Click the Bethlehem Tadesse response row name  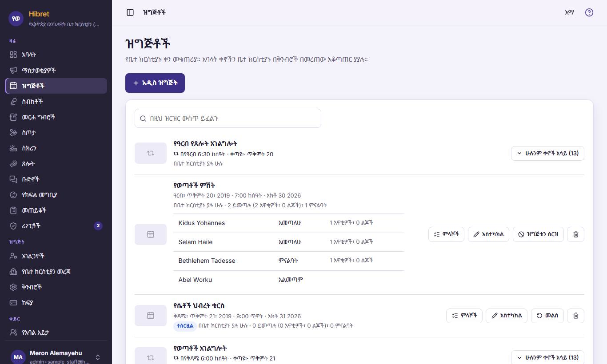[x=207, y=261]
